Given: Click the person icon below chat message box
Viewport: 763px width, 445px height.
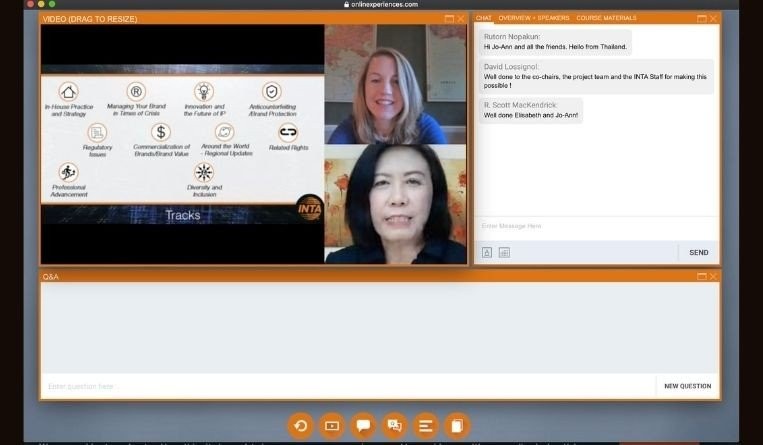Looking at the screenshot, I should pyautogui.click(x=487, y=253).
